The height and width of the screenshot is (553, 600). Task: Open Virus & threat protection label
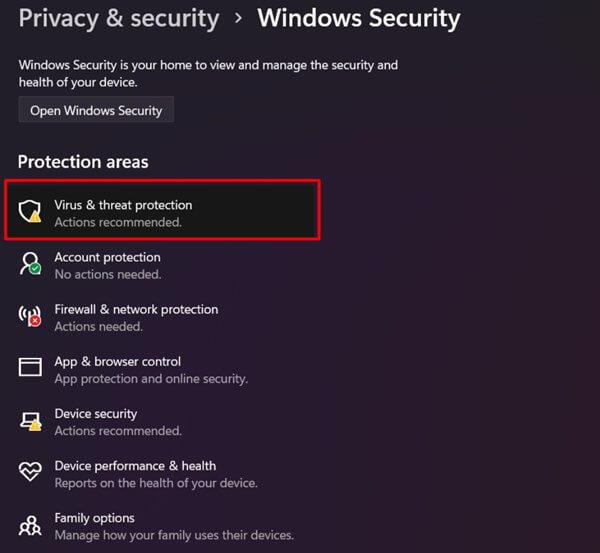(123, 205)
